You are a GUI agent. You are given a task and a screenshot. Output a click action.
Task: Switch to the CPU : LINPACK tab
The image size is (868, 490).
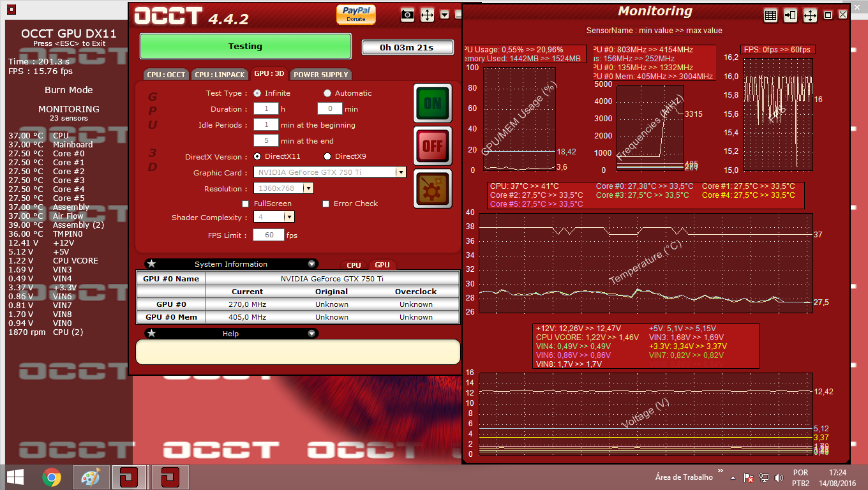click(220, 75)
